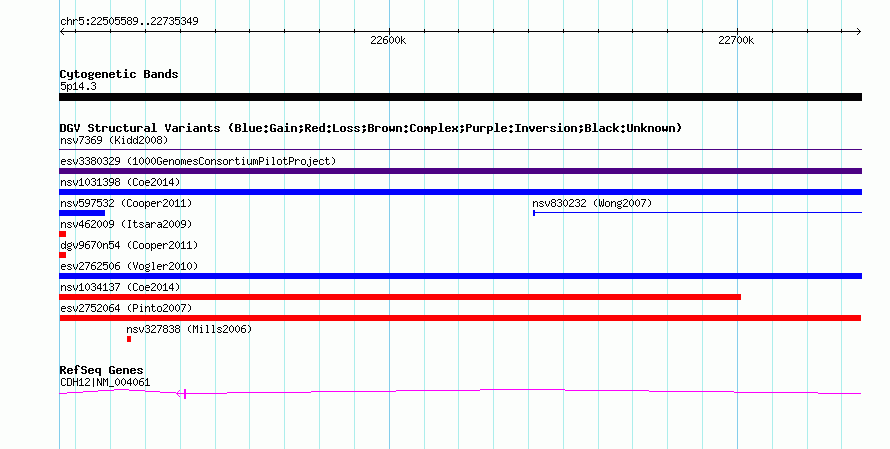Open the DGV Structural Variants track title
The height and width of the screenshot is (449, 890).
click(371, 128)
